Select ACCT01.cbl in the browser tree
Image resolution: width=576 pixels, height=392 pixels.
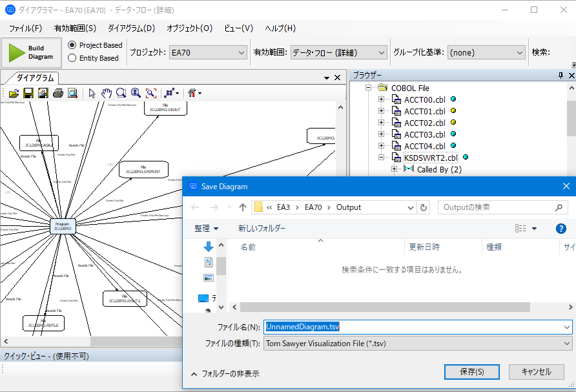tap(425, 111)
